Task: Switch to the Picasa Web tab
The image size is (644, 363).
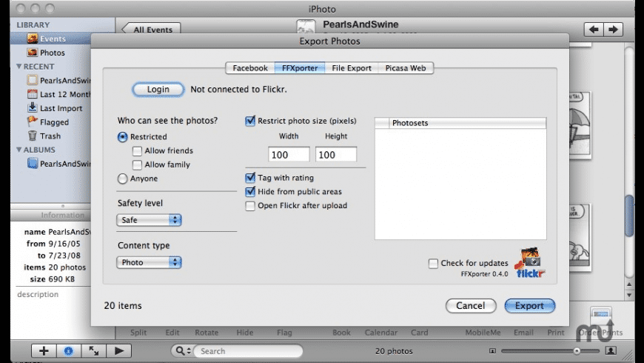Action: (x=406, y=68)
